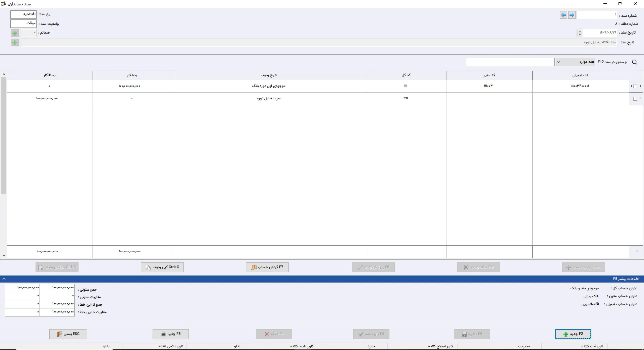This screenshot has width=644, height=350.
Task: Click the بدهکار column header
Action: [132, 75]
